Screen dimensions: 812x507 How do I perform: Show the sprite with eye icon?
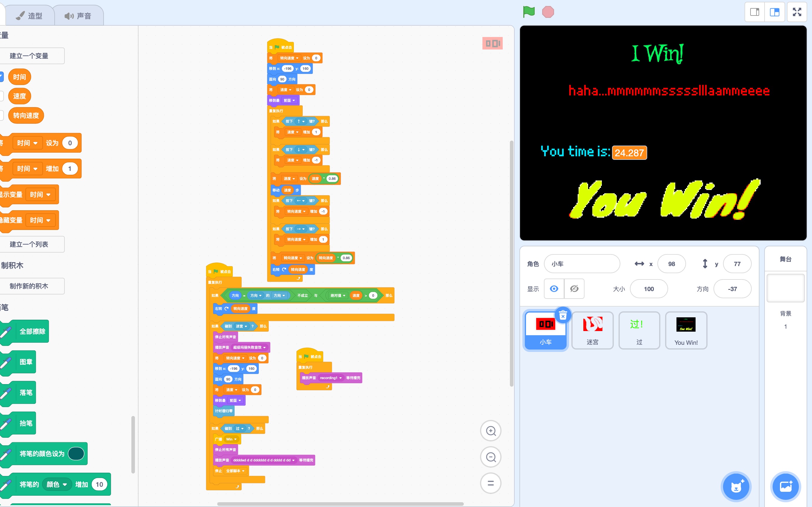click(x=554, y=289)
